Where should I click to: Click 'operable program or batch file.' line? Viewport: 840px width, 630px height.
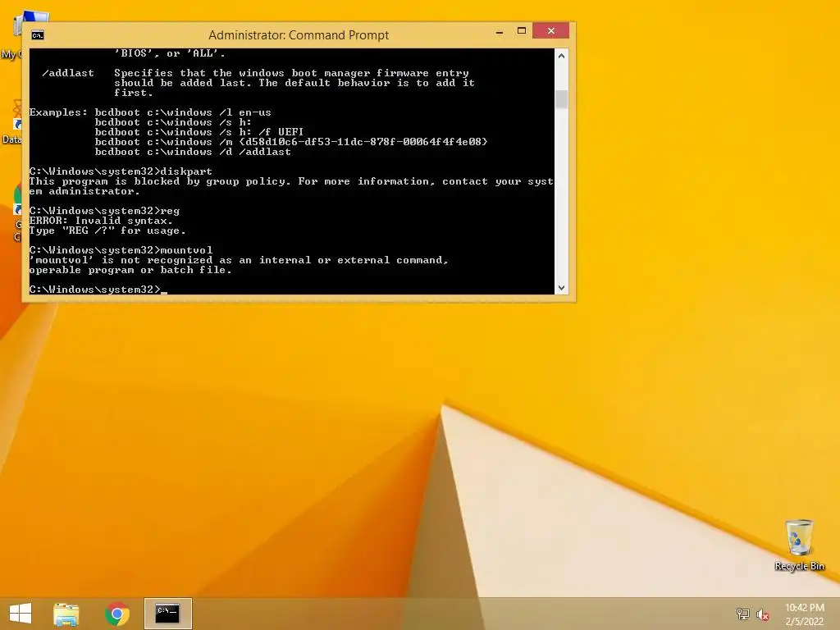coord(130,270)
